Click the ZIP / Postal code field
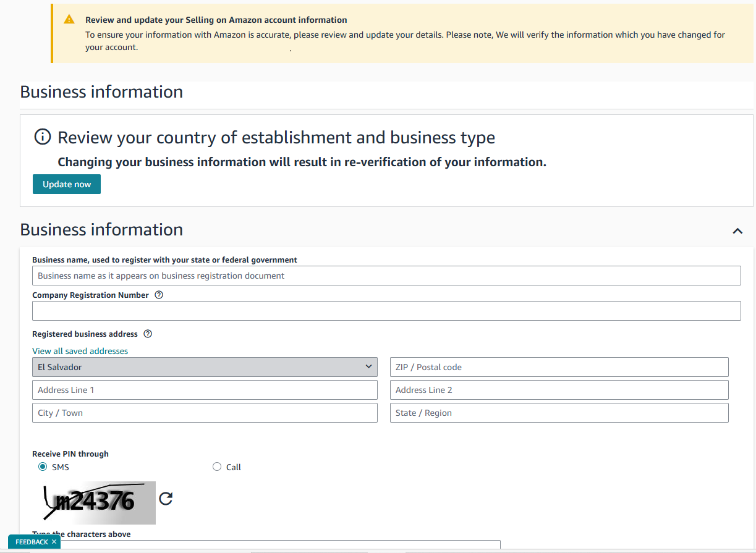The image size is (756, 553). click(x=559, y=367)
